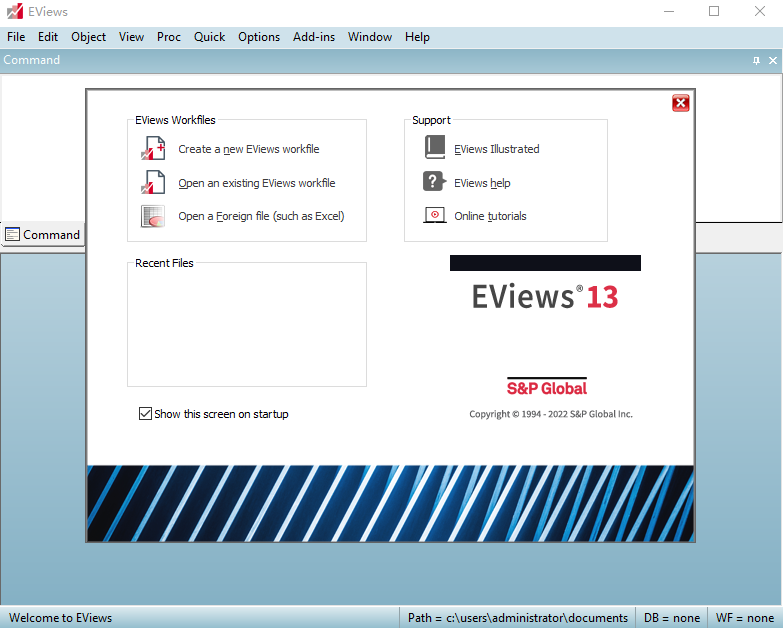Uncheck Show this screen on startup
783x628 pixels.
point(145,413)
